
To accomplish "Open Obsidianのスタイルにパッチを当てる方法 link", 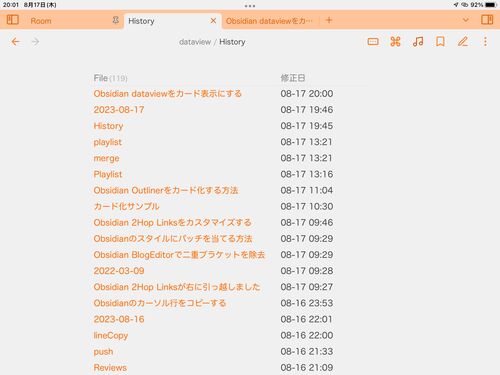I will pyautogui.click(x=173, y=239).
